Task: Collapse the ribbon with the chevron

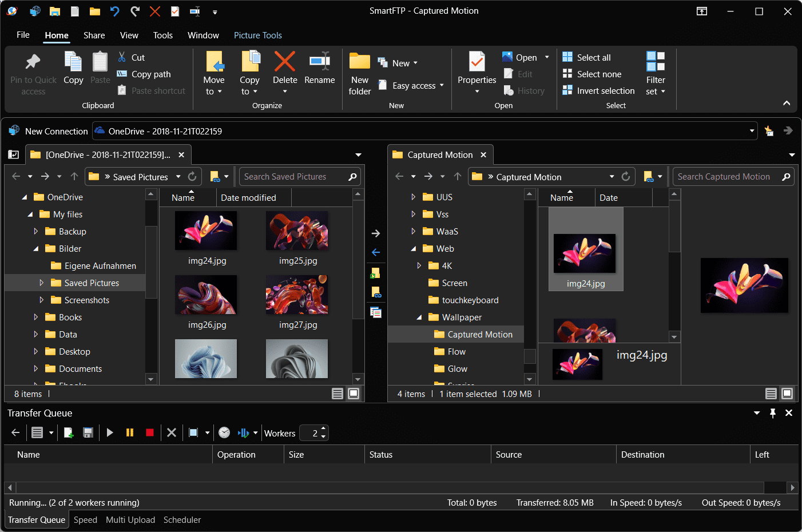Action: [787, 103]
